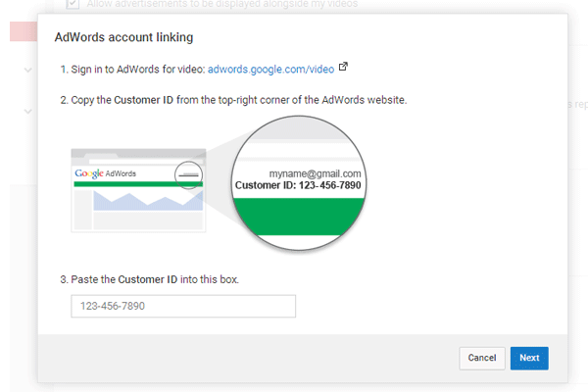Screen dimensions: 588x392
Task: Cancel the AdWords account linking dialog
Action: coord(482,358)
